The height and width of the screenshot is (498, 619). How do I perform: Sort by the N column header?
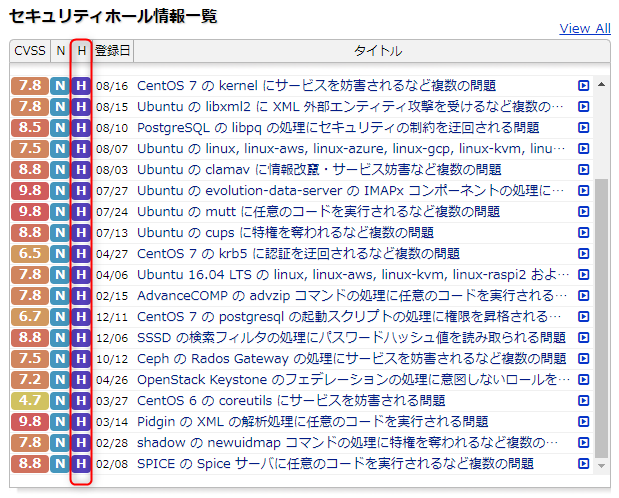pos(60,51)
